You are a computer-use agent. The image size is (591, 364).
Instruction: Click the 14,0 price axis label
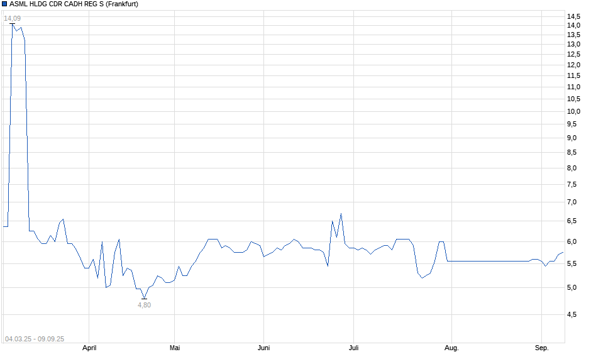coord(573,25)
